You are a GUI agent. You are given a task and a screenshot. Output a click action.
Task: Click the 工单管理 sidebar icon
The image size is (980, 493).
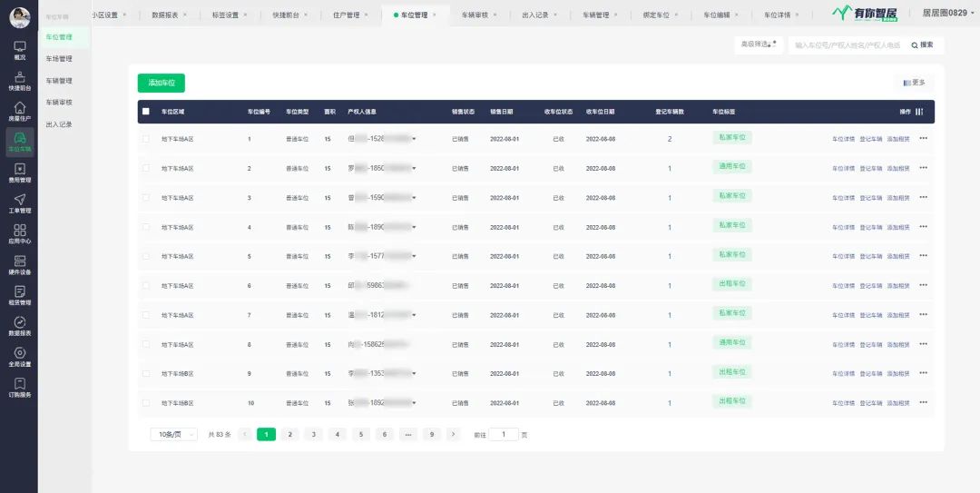(x=19, y=203)
